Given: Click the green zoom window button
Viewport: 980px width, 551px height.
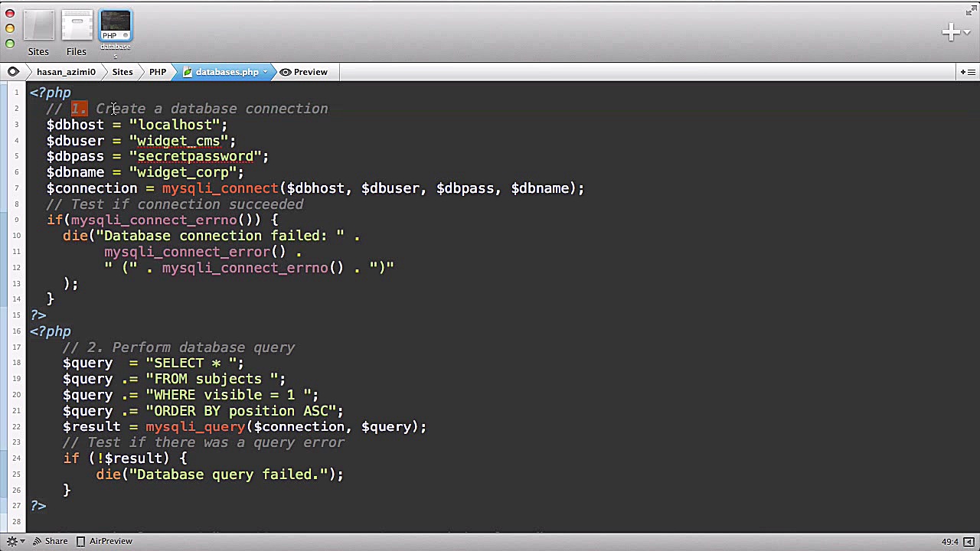Looking at the screenshot, I should click(10, 43).
